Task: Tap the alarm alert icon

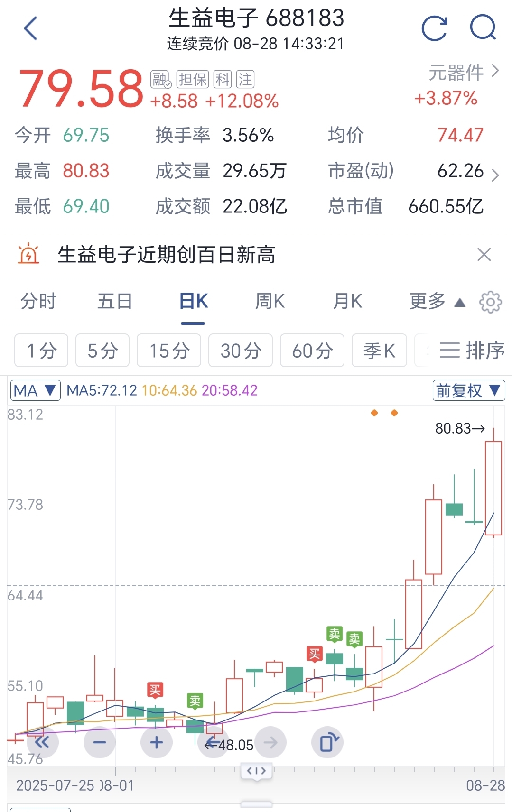Action: coord(28,254)
